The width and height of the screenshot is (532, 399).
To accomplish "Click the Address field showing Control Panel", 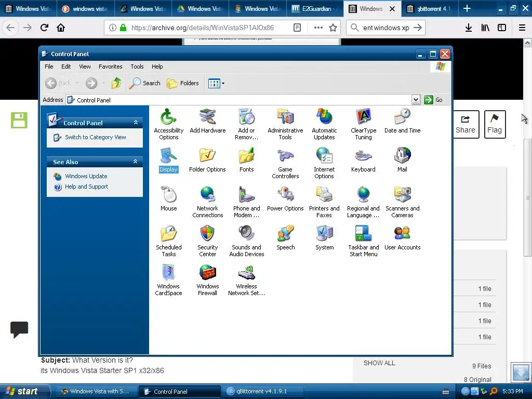I will (x=238, y=100).
